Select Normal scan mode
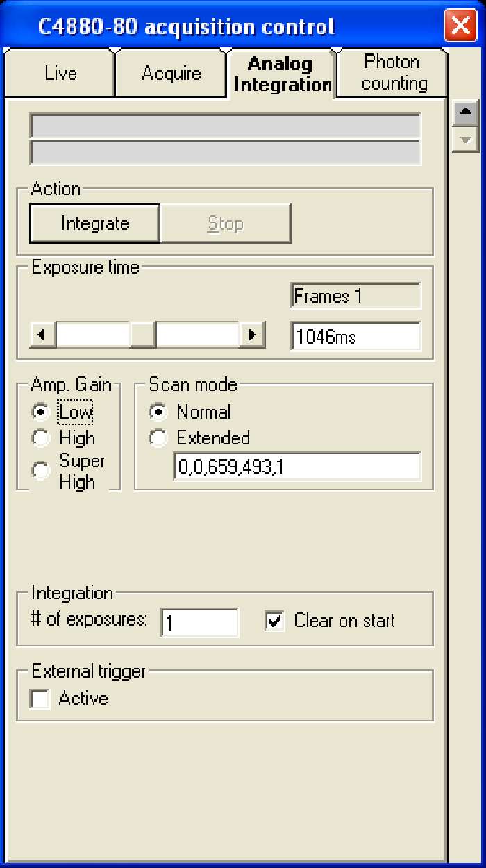 pos(159,412)
